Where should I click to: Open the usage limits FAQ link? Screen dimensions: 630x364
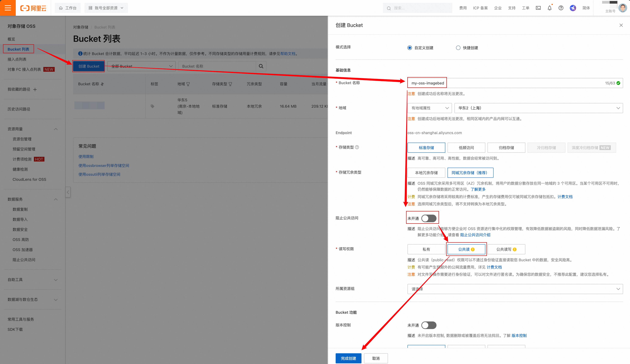[86, 156]
